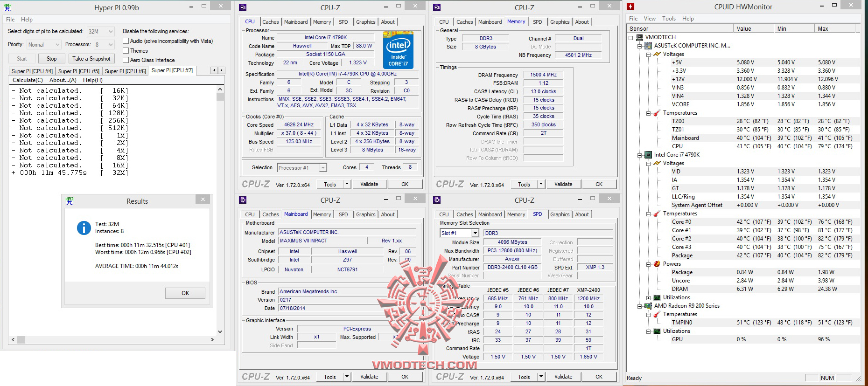Screen dimensions: 868x386
Task: Collapse the VMODTECH root node
Action: point(631,37)
